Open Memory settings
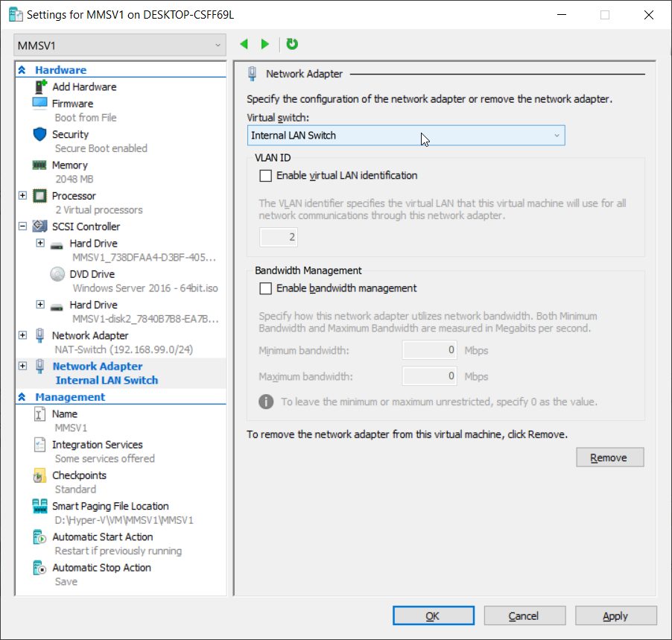The width and height of the screenshot is (672, 640). coord(70,165)
